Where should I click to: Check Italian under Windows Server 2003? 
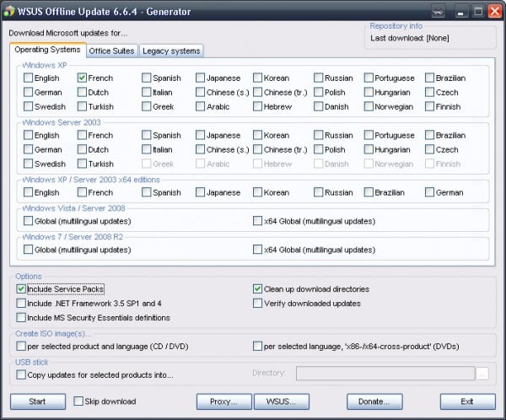[x=146, y=149]
